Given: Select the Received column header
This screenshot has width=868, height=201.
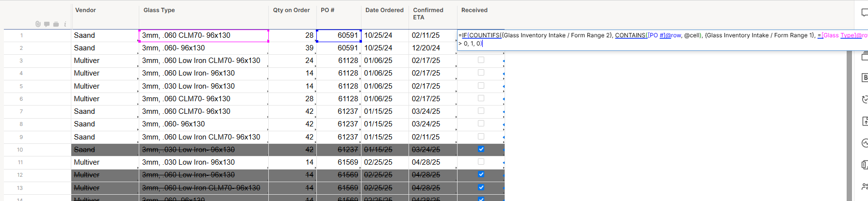Looking at the screenshot, I should tap(481, 15).
